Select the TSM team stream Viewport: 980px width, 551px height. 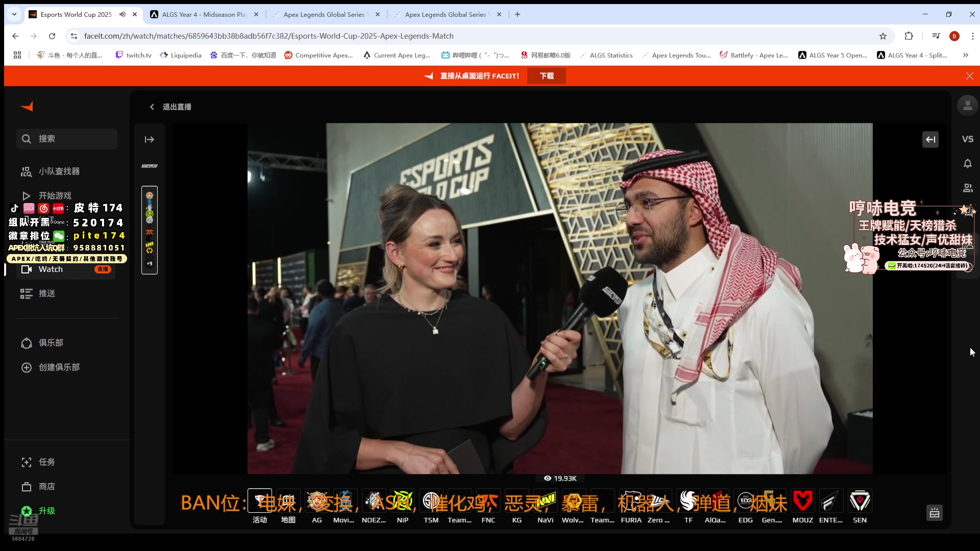tap(431, 507)
